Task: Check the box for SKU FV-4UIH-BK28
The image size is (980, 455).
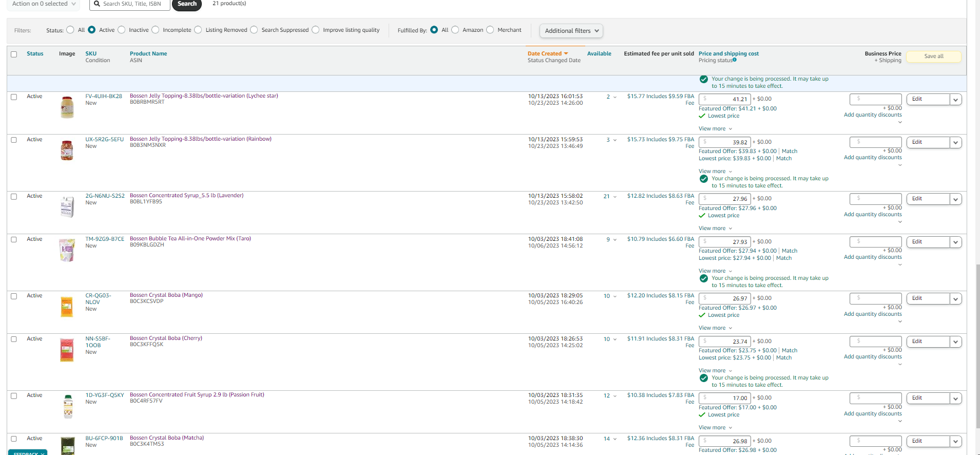Action: click(14, 97)
